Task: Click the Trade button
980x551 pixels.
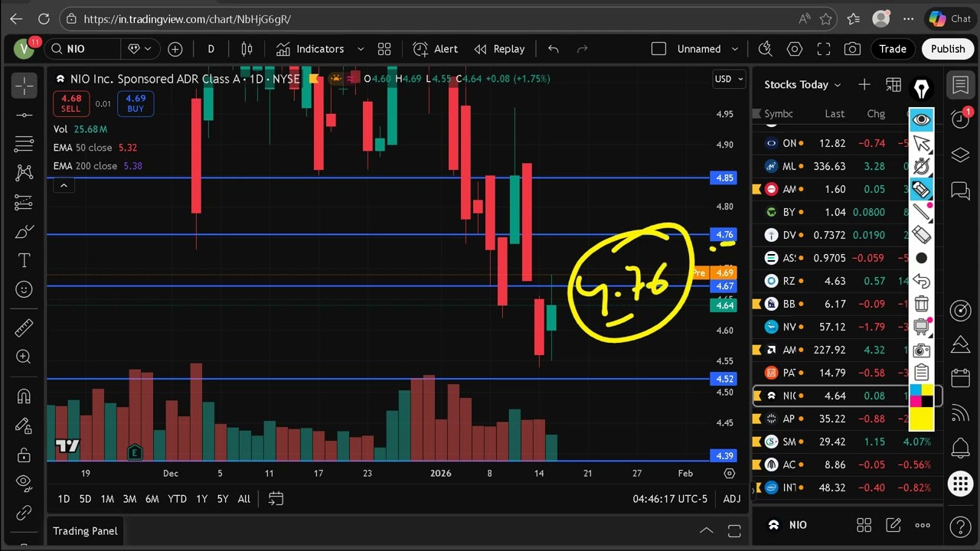Action: point(893,49)
